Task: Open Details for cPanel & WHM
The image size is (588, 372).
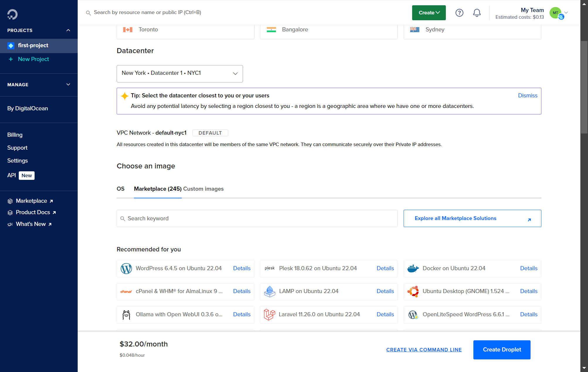Action: point(242,291)
